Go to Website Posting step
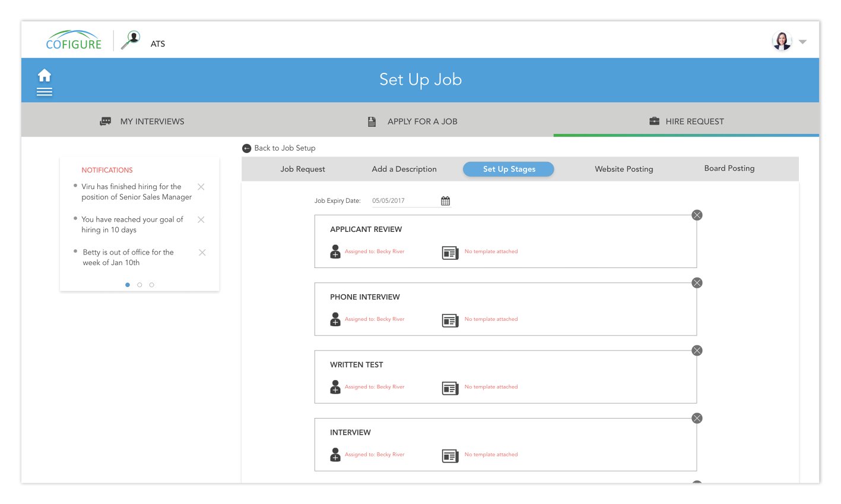This screenshot has width=841, height=504. coord(624,170)
